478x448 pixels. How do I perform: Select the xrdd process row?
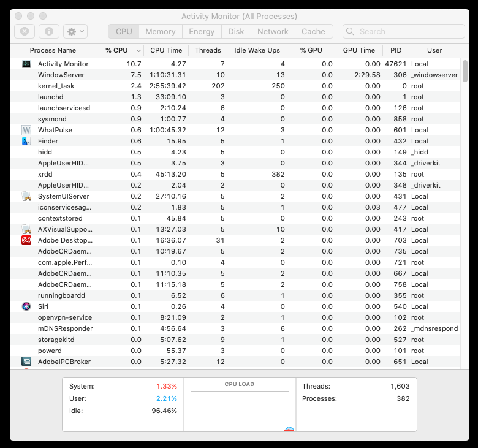pyautogui.click(x=235, y=174)
